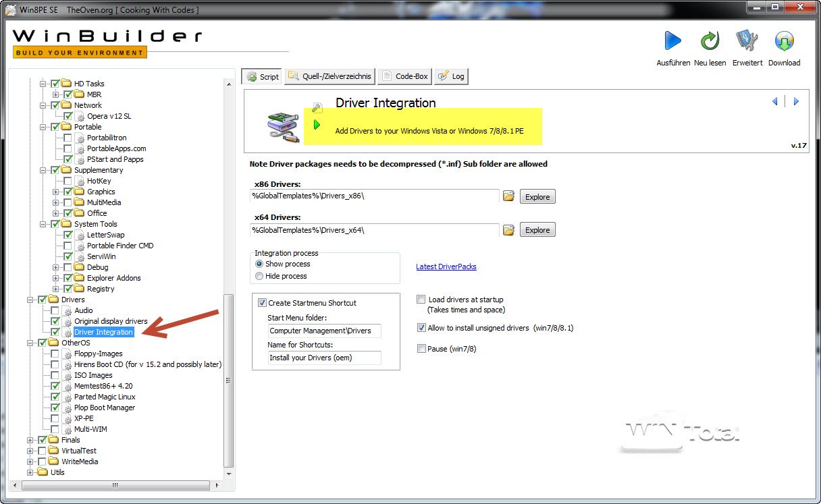Click the HD Tasks folder icon
The height and width of the screenshot is (504, 821).
[67, 84]
